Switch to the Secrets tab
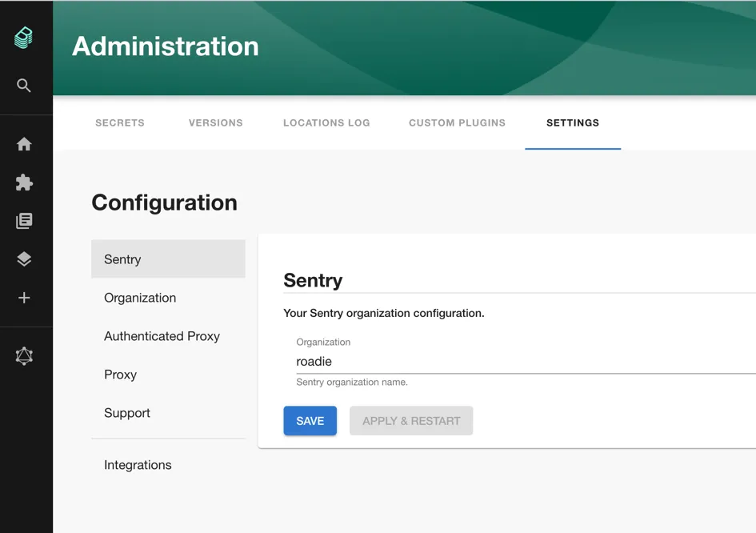This screenshot has width=756, height=533. point(119,122)
